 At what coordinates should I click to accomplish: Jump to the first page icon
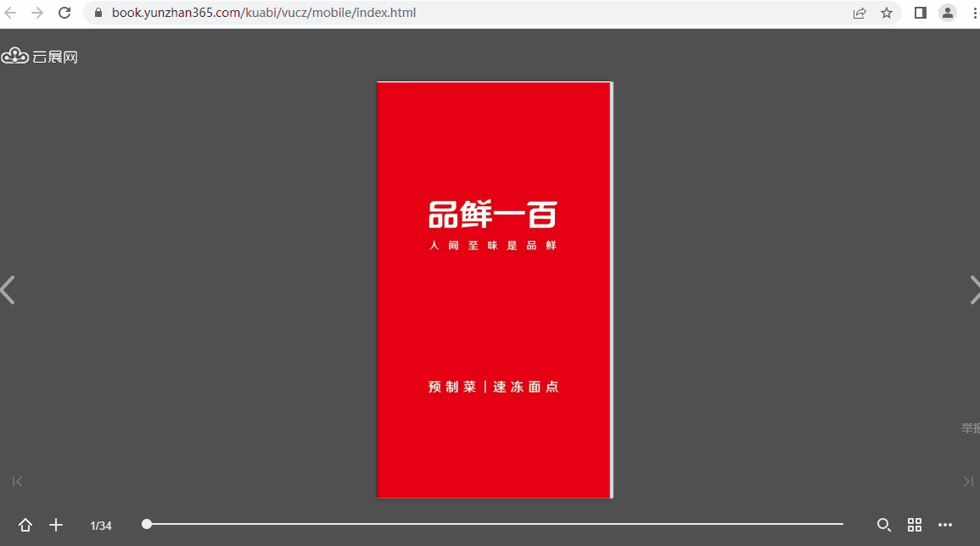(x=18, y=482)
